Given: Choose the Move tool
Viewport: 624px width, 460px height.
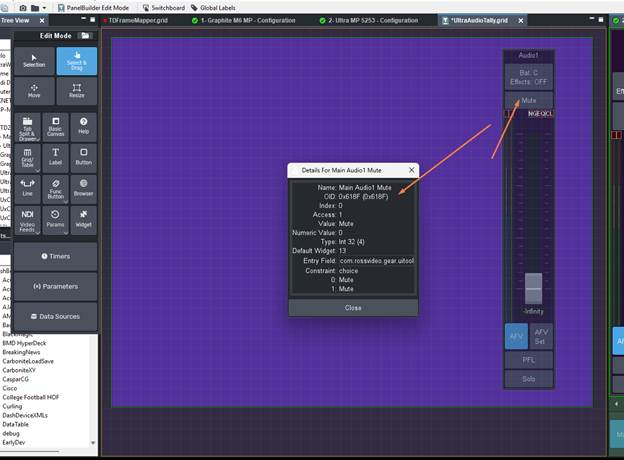Looking at the screenshot, I should [34, 91].
